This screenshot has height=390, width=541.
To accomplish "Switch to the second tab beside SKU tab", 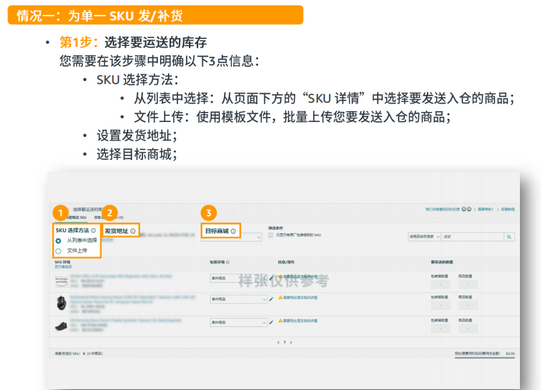I will [x=109, y=217].
